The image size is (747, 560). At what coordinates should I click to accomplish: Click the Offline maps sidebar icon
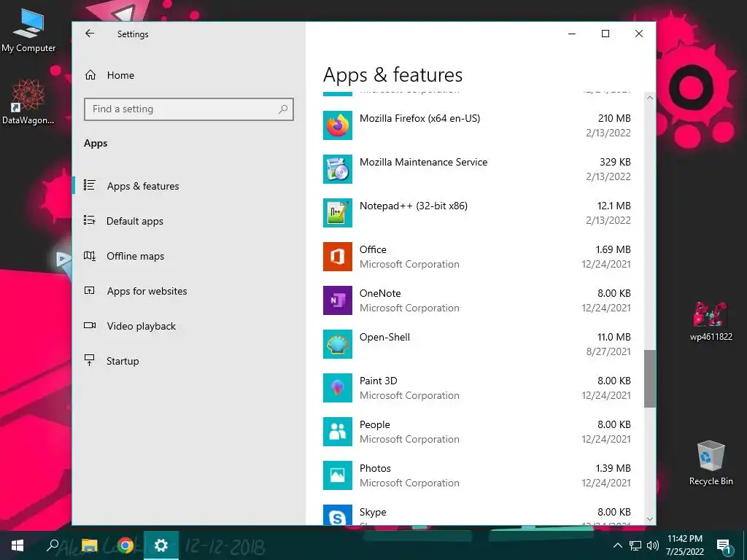tap(90, 256)
